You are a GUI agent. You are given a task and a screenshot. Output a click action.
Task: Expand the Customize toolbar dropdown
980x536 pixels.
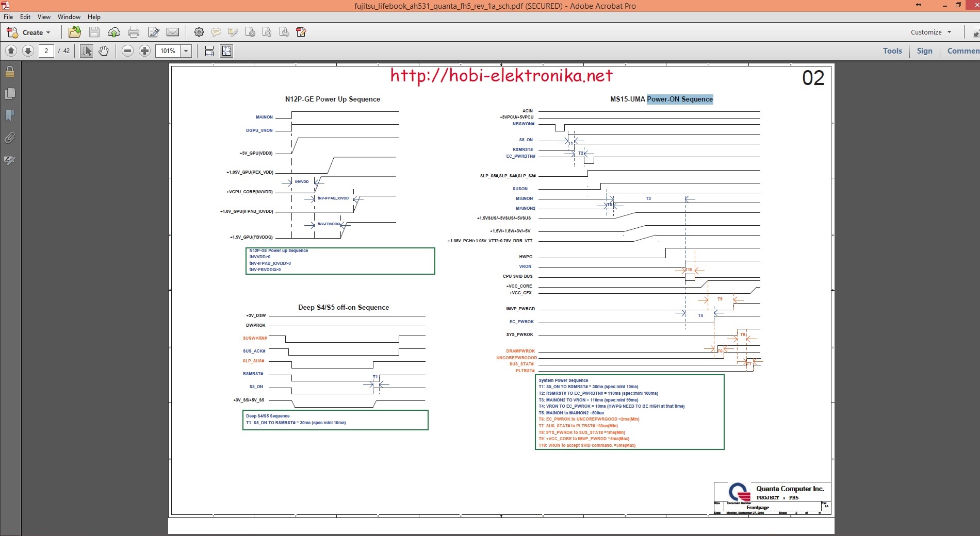931,32
